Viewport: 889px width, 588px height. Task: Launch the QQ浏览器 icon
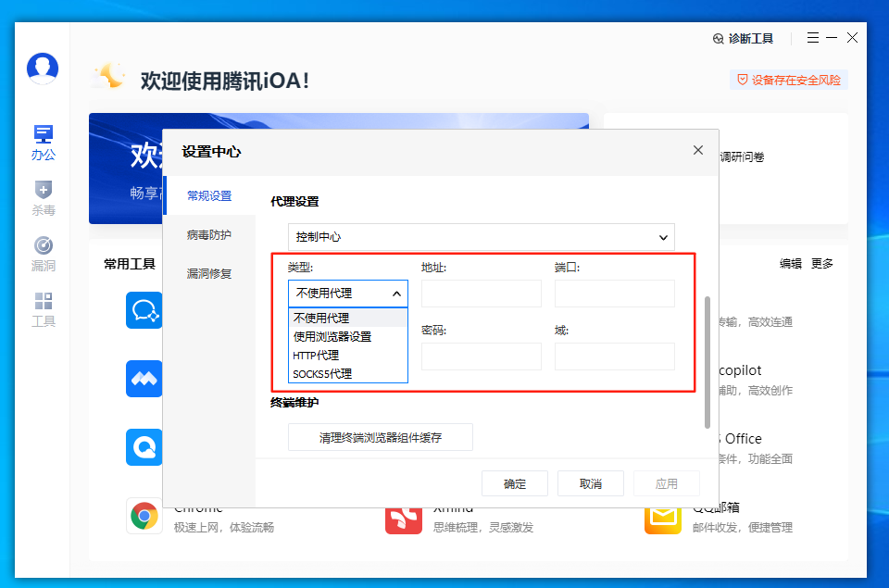[x=144, y=447]
